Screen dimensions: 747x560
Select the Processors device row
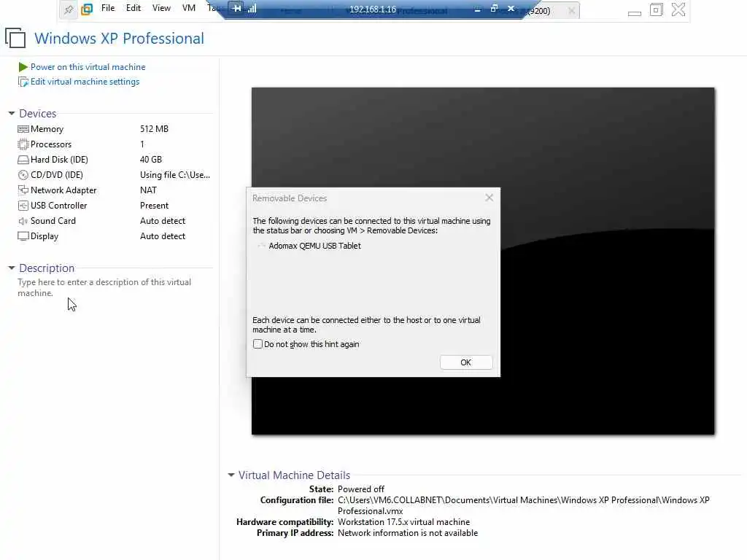pyautogui.click(x=115, y=144)
